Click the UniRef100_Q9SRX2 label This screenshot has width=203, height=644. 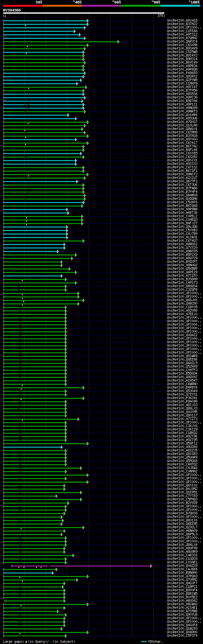click(x=182, y=77)
